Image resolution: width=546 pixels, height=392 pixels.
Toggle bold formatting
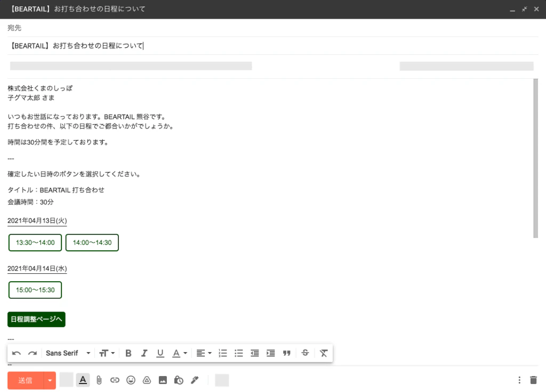pos(128,354)
